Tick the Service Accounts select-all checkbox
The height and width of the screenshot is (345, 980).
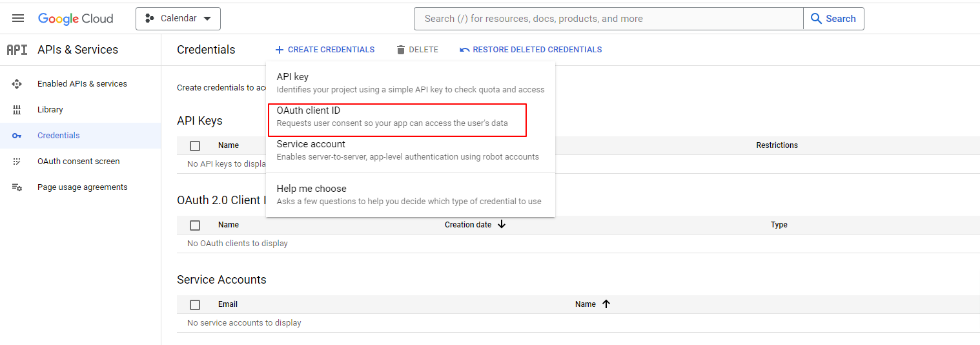[195, 305]
